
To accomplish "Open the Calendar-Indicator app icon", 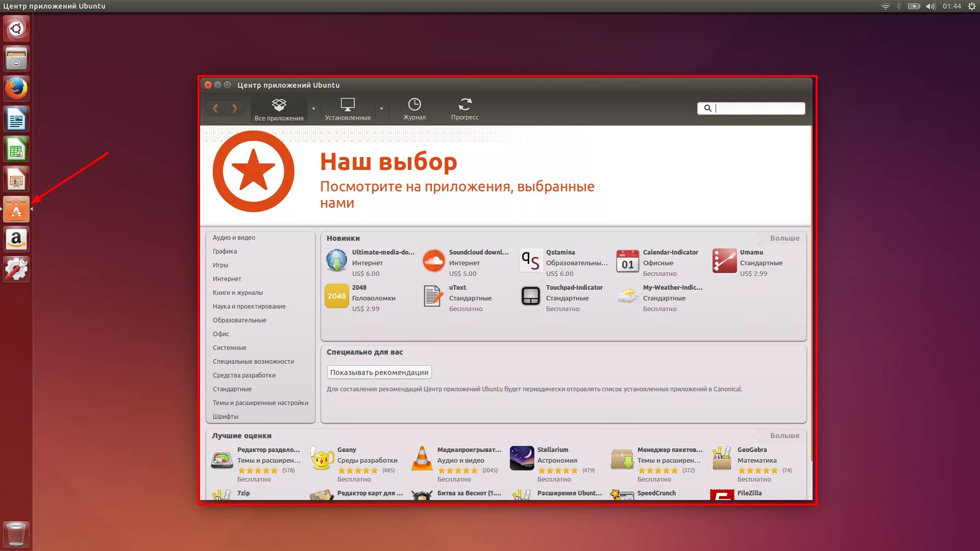I will point(627,261).
